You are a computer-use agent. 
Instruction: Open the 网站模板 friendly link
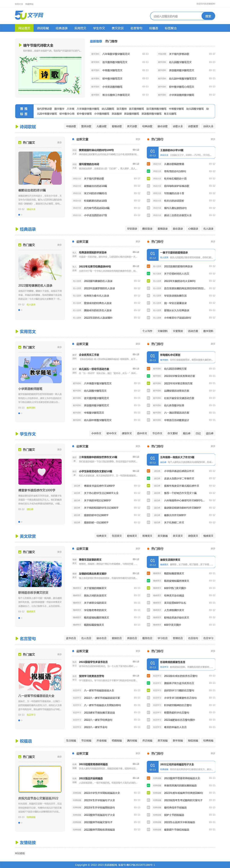[20, 853]
